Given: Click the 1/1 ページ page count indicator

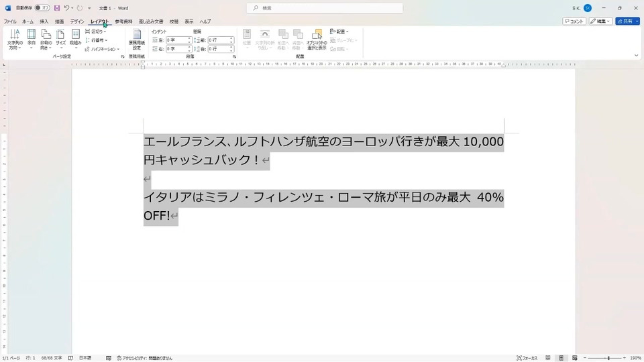Looking at the screenshot, I should [x=11, y=358].
